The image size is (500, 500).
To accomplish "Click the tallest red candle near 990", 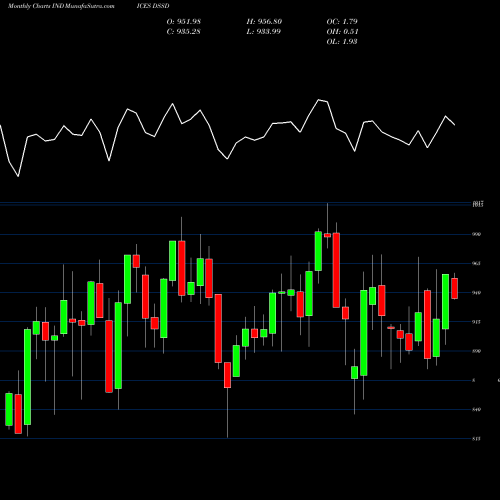I will click(x=336, y=270).
